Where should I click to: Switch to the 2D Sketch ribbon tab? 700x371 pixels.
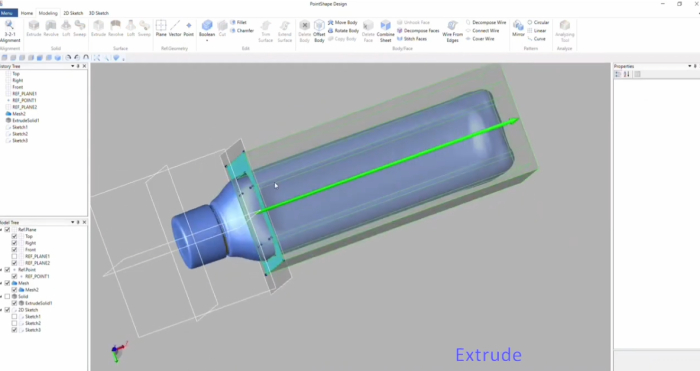73,13
